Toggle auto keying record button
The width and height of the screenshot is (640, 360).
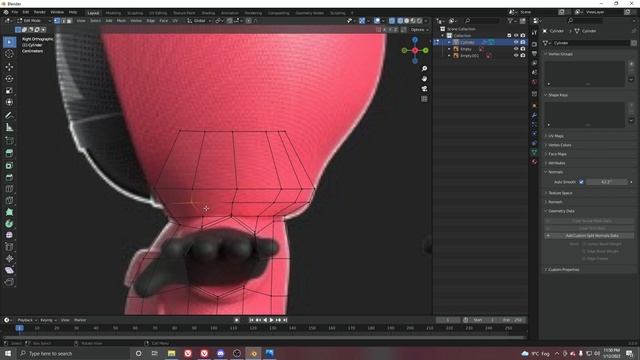tap(237, 320)
